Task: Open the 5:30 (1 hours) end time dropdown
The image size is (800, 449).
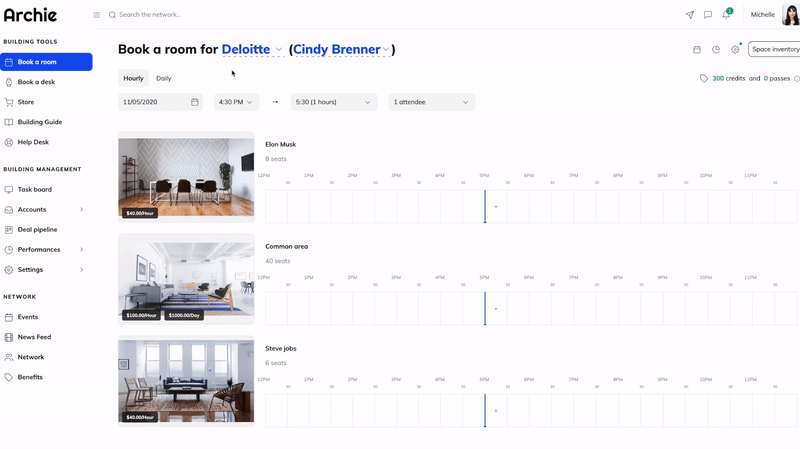Action: pyautogui.click(x=334, y=102)
